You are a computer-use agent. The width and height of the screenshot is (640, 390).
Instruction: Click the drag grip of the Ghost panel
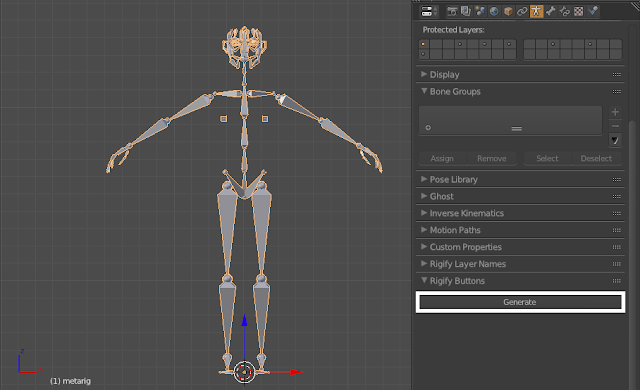(x=617, y=197)
